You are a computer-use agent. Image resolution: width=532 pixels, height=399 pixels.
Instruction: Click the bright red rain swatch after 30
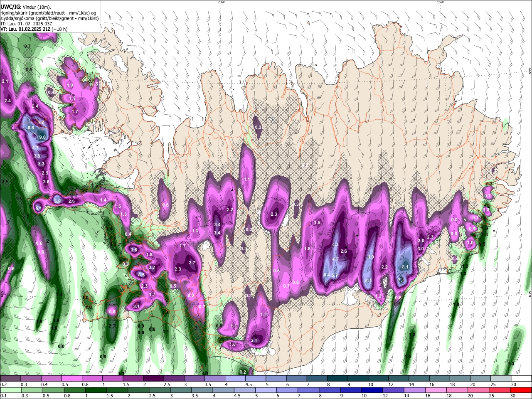click(x=521, y=390)
